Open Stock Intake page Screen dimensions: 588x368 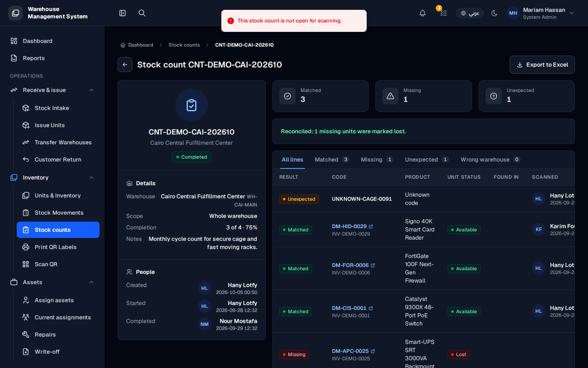pyautogui.click(x=58, y=108)
